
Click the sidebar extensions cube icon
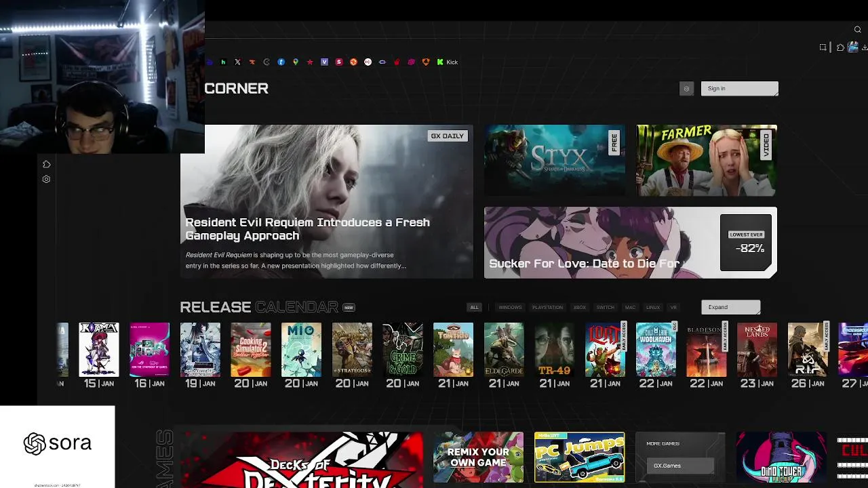coord(46,164)
